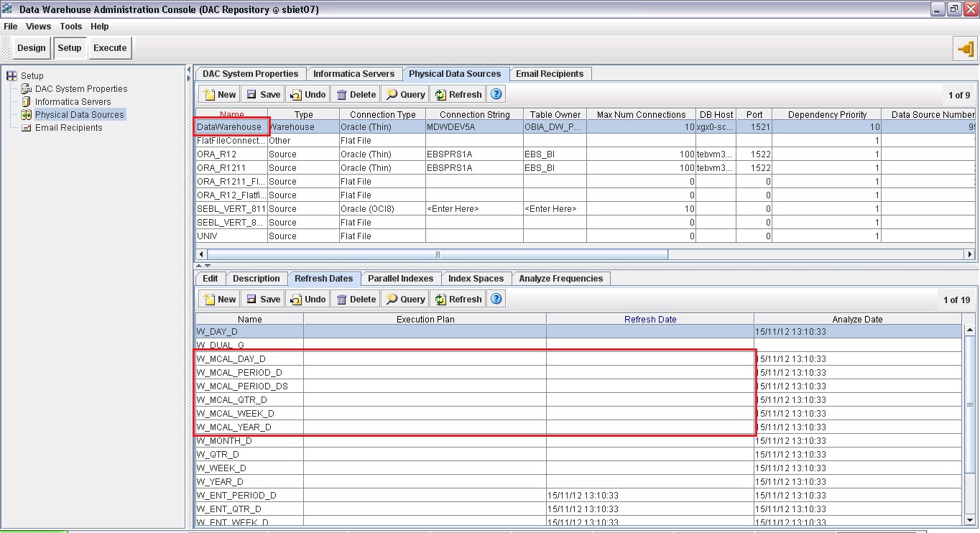This screenshot has height=533, width=980.
Task: Create a new physical data source with New icon
Action: (x=218, y=93)
